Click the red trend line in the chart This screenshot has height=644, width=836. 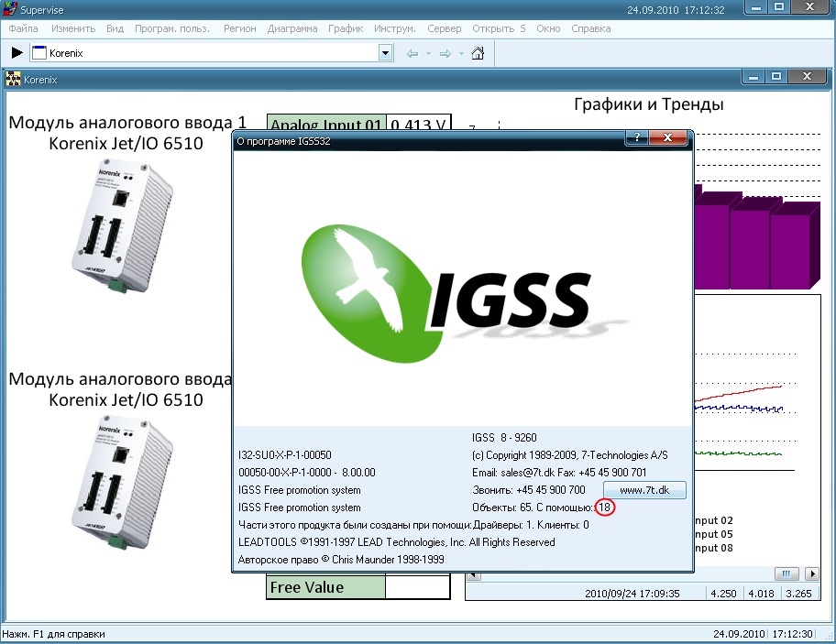[x=739, y=394]
